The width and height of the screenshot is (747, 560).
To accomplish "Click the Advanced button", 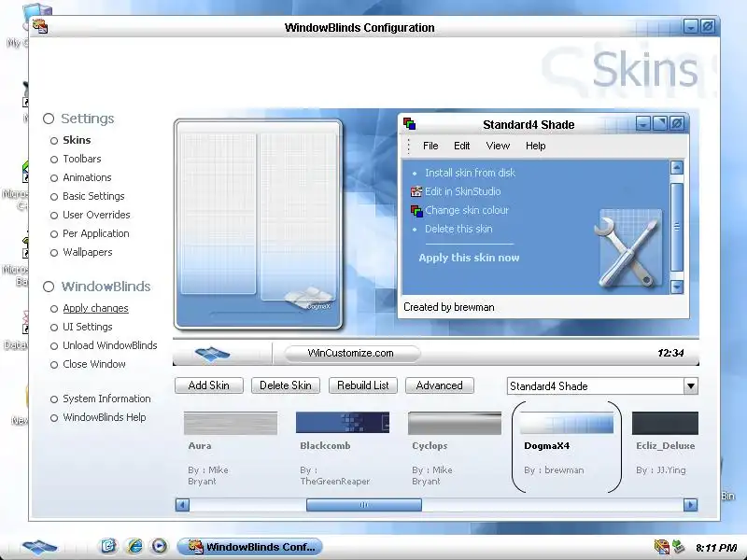I will click(439, 385).
